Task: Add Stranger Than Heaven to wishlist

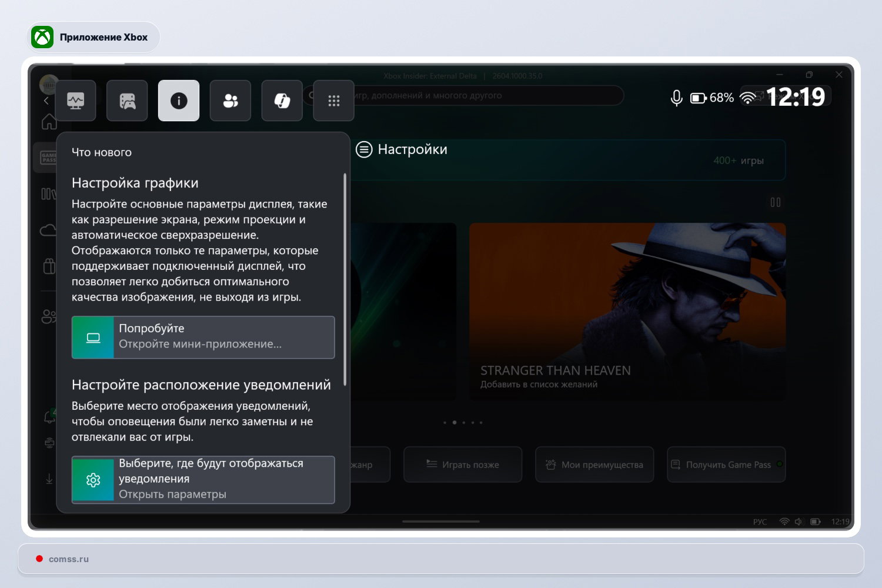Action: pos(539,384)
